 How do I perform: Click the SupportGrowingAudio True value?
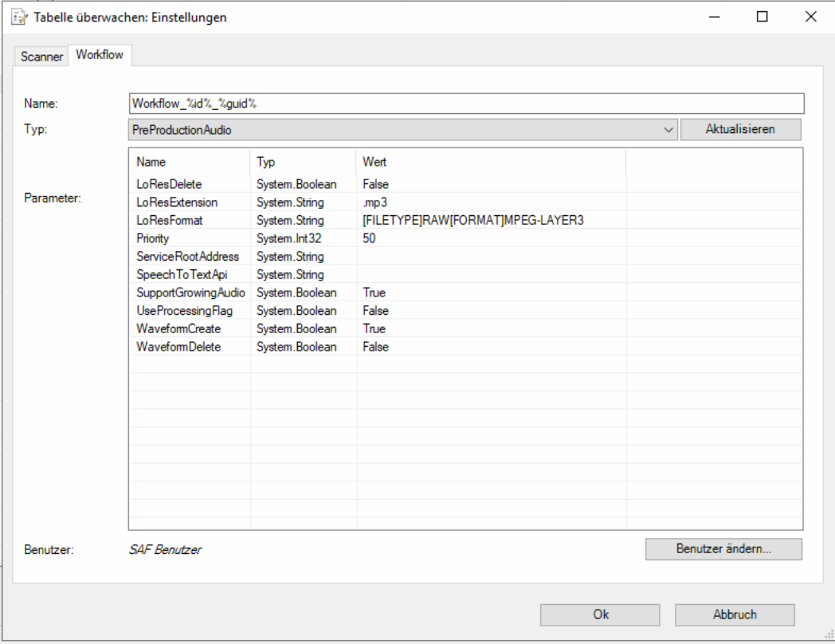point(374,293)
